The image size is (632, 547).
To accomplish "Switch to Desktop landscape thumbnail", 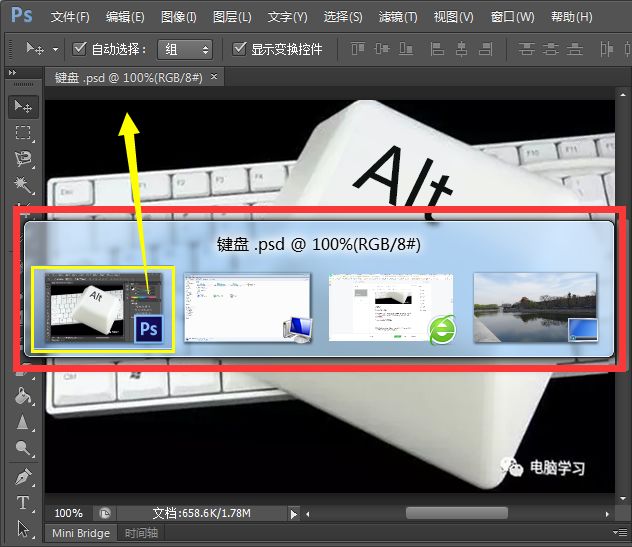I will pos(535,308).
